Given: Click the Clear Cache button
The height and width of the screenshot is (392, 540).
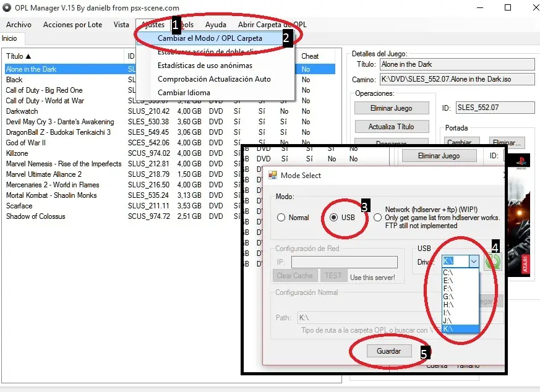Looking at the screenshot, I should (x=294, y=276).
